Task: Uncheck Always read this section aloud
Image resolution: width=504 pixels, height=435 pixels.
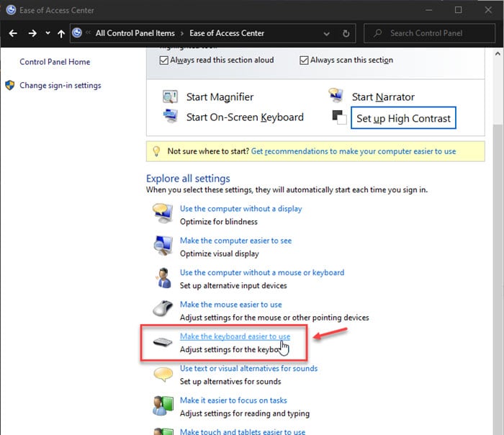Action: (x=164, y=60)
